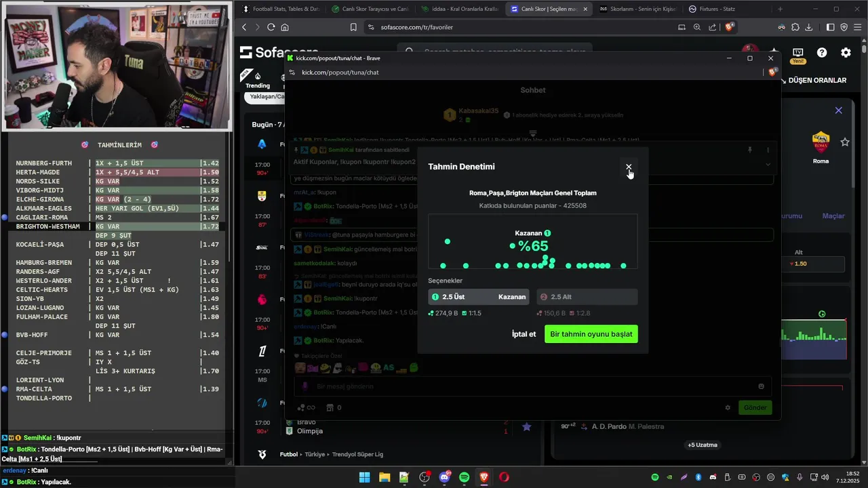Open zoom control in address bar

(x=697, y=27)
